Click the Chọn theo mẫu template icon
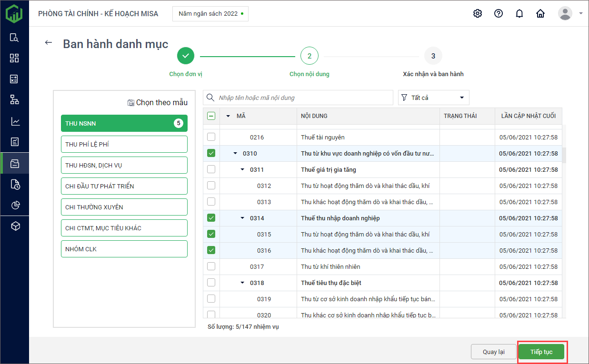The width and height of the screenshot is (589, 364). tap(131, 103)
